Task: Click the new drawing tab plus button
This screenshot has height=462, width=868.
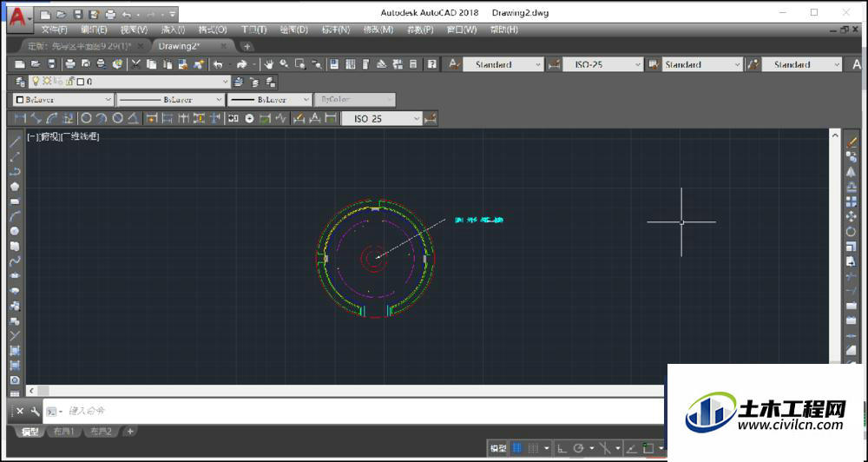Action: (x=247, y=46)
